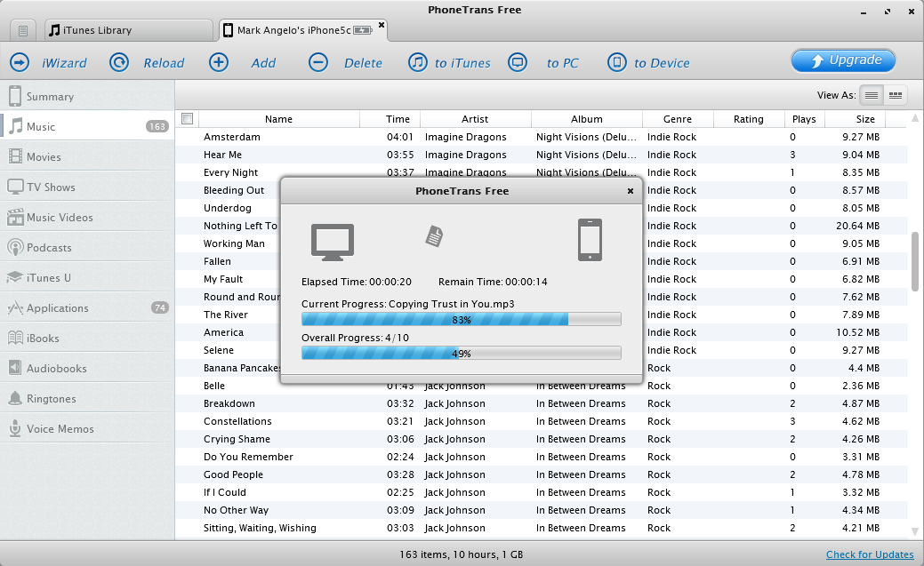Image resolution: width=924 pixels, height=566 pixels.
Task: Click the 163 badge next to Music
Action: pos(157,126)
